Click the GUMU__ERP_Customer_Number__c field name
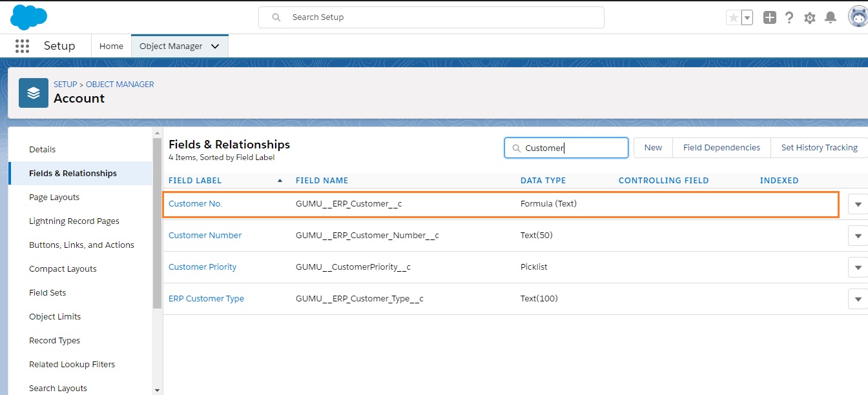The width and height of the screenshot is (868, 395). (367, 235)
